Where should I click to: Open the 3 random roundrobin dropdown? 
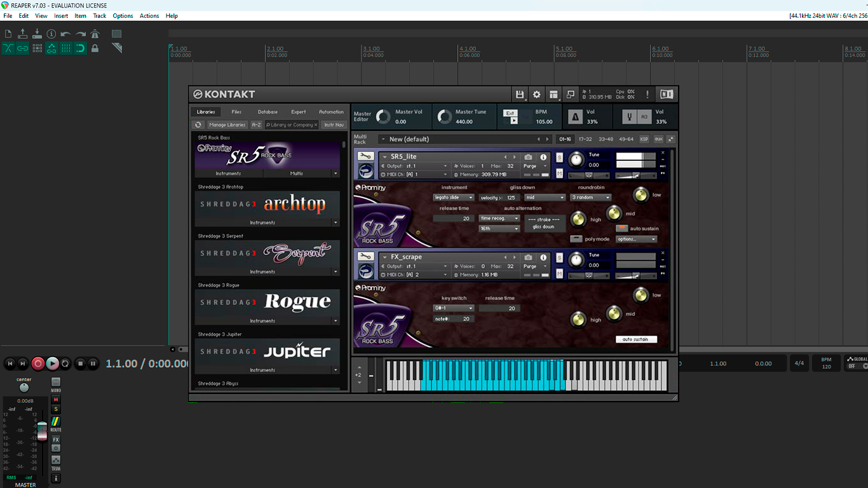coord(591,198)
